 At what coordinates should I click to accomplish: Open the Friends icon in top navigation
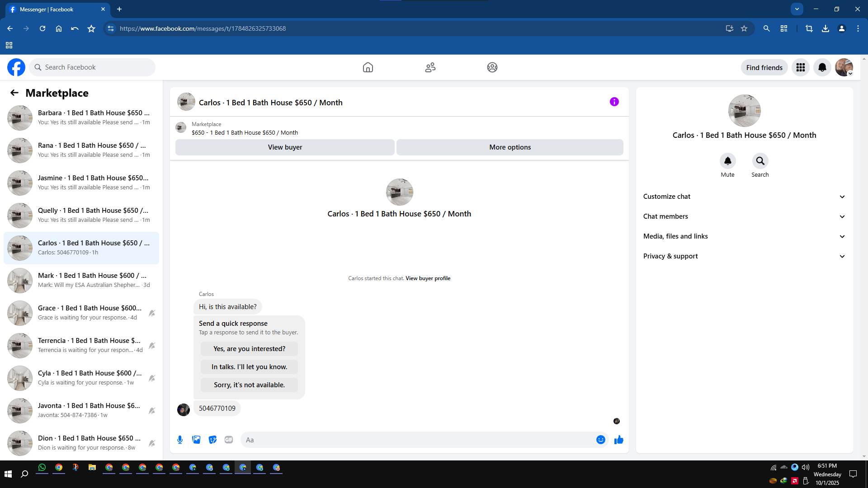[430, 67]
